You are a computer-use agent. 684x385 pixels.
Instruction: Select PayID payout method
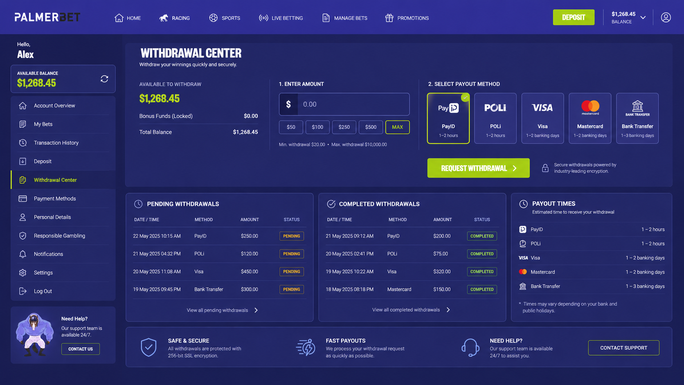[448, 118]
